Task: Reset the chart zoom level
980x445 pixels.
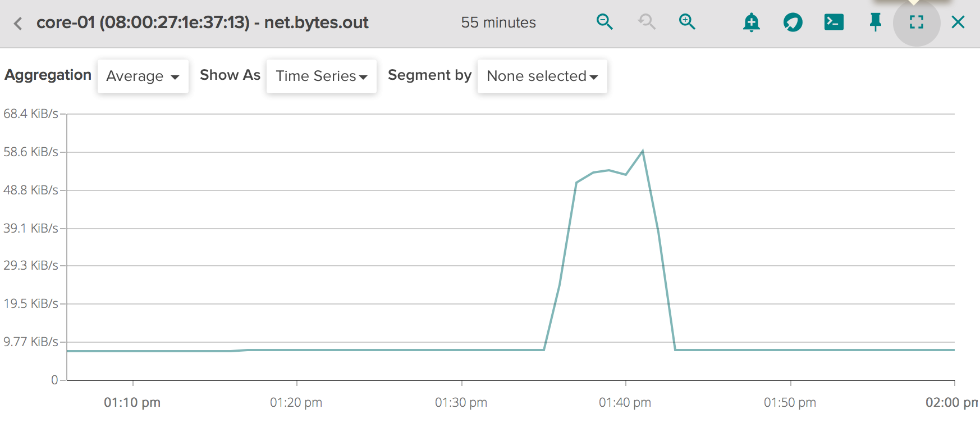Action: pyautogui.click(x=645, y=22)
